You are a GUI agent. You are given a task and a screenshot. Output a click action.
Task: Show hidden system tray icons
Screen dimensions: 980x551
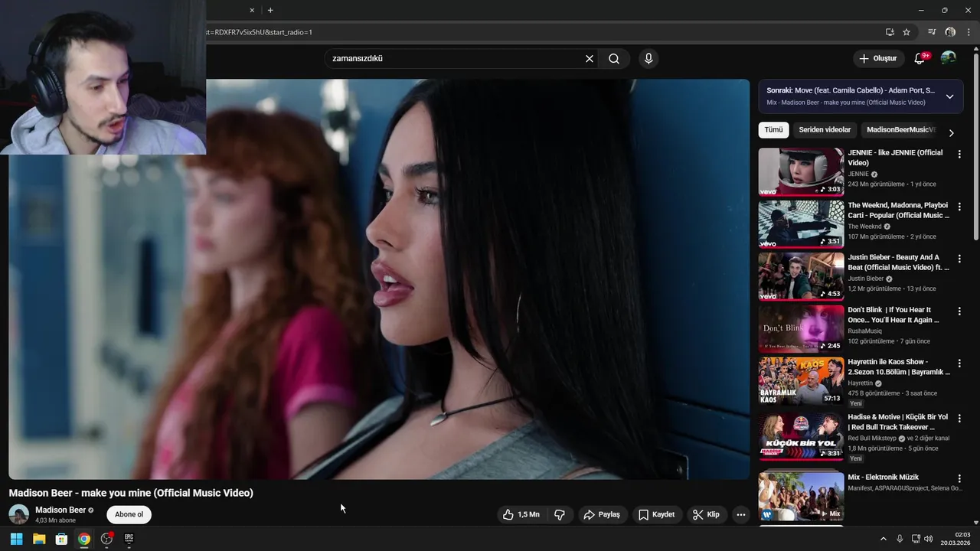point(883,539)
